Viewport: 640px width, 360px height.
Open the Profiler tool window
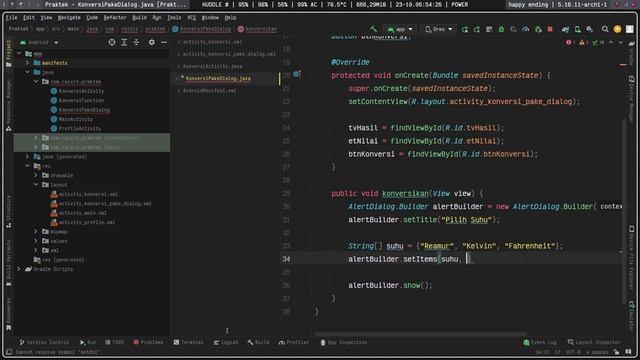pyautogui.click(x=293, y=342)
